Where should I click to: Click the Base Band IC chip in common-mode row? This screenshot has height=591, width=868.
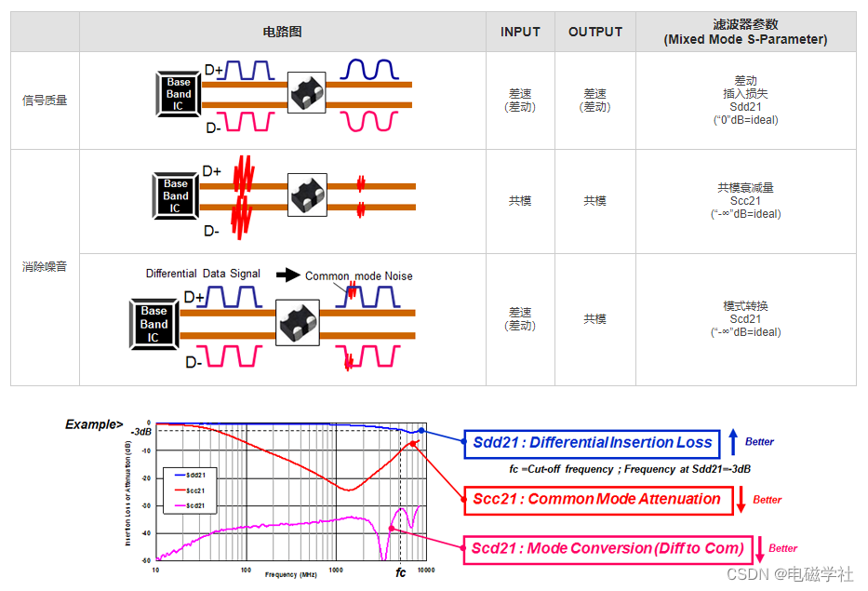pyautogui.click(x=176, y=195)
